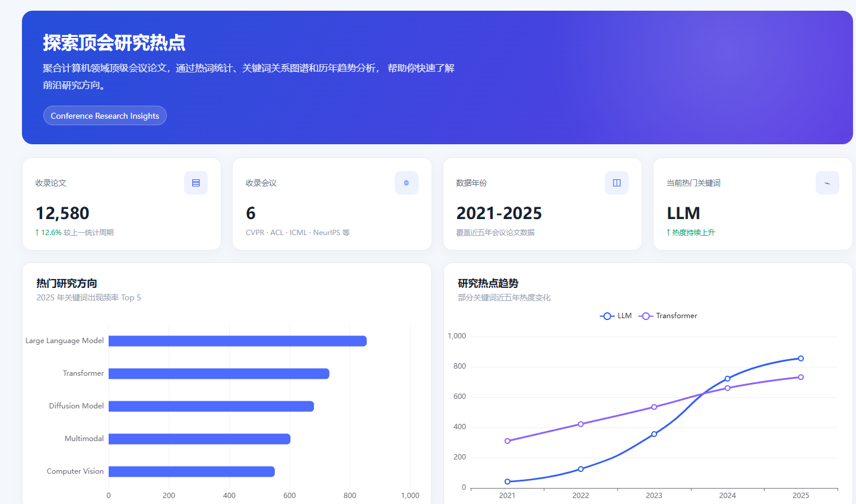Open the Conference Research Insights pill button

tap(105, 116)
